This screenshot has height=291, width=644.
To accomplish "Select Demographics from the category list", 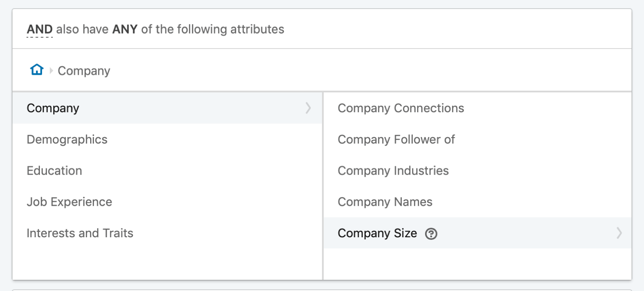I will pos(67,139).
